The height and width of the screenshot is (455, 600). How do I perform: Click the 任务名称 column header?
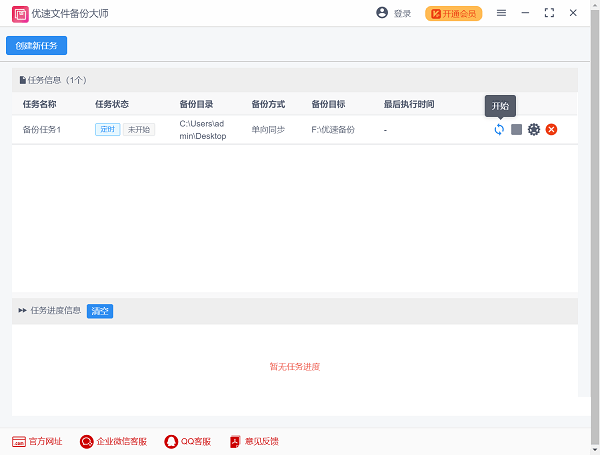tap(39, 104)
